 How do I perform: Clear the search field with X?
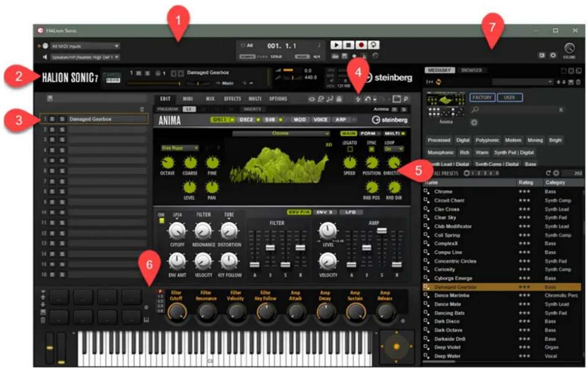(x=560, y=110)
